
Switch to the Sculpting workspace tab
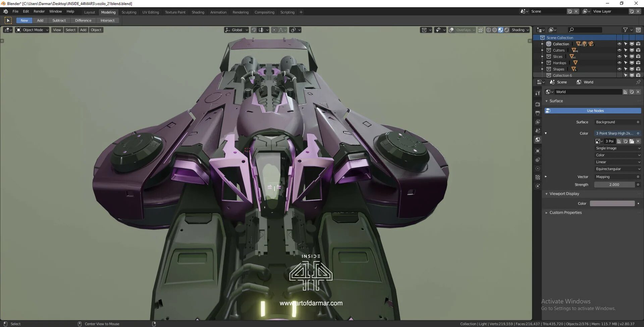click(x=129, y=12)
